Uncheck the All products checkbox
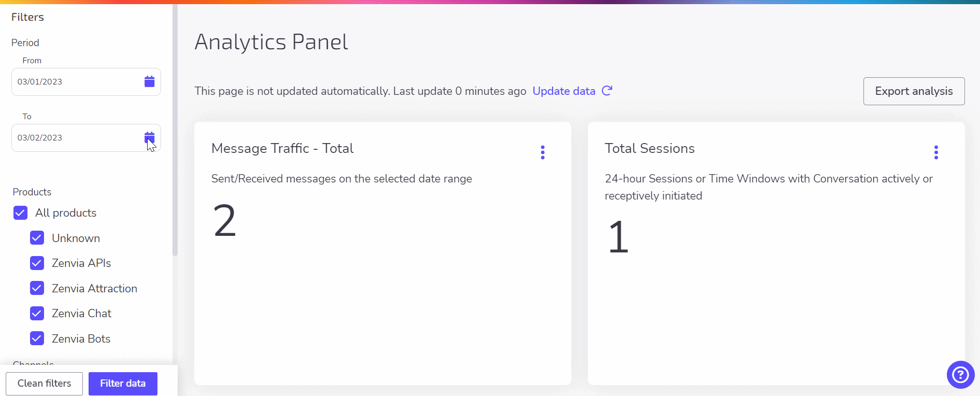Viewport: 980px width, 396px height. [x=20, y=213]
